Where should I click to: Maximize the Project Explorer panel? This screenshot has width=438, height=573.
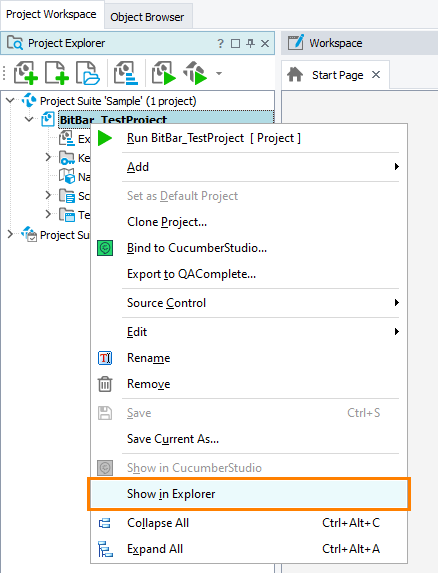[x=236, y=43]
